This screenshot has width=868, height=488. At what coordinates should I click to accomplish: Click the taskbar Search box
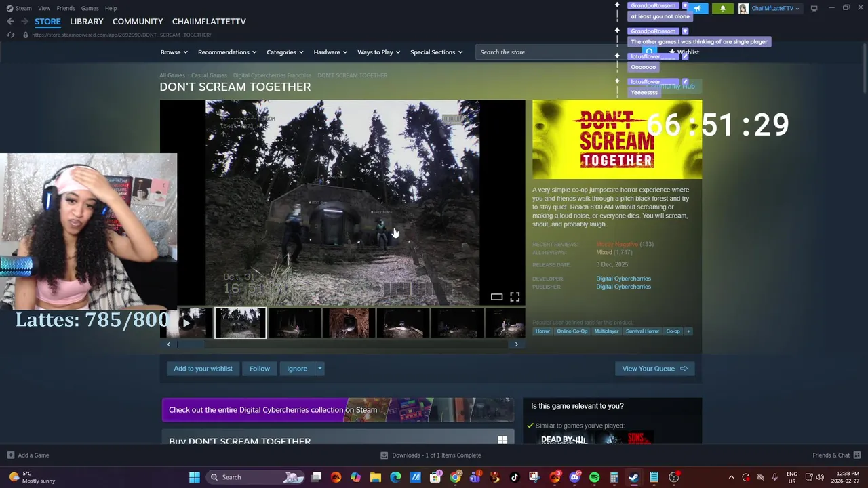point(256,477)
